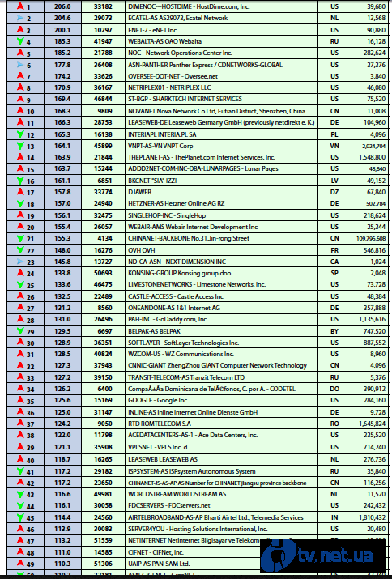Click LEASEWEB-DE Leaseweb Germany GmbH entry
Screen dimensions: 392x579
[x=221, y=122]
